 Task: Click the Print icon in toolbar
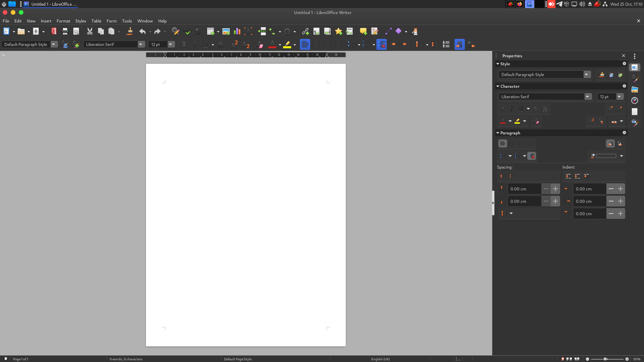tap(65, 32)
